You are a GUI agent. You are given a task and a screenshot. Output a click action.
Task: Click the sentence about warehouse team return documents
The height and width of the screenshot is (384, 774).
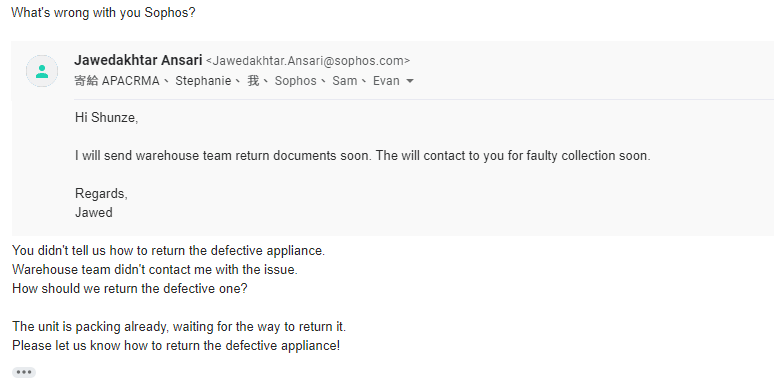click(363, 156)
